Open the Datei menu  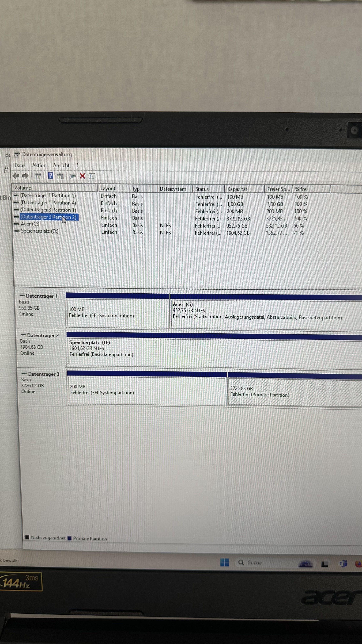20,165
